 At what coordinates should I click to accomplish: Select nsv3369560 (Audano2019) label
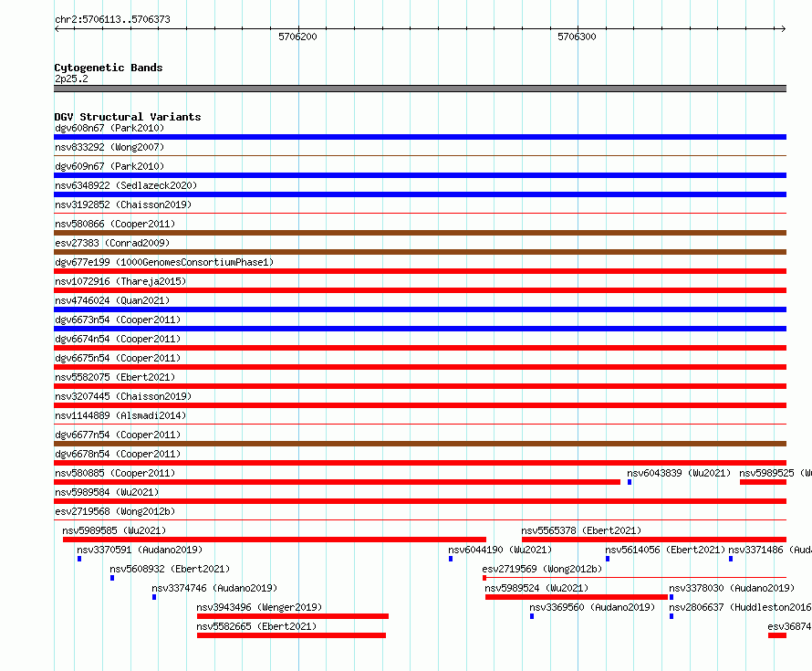[x=592, y=607]
